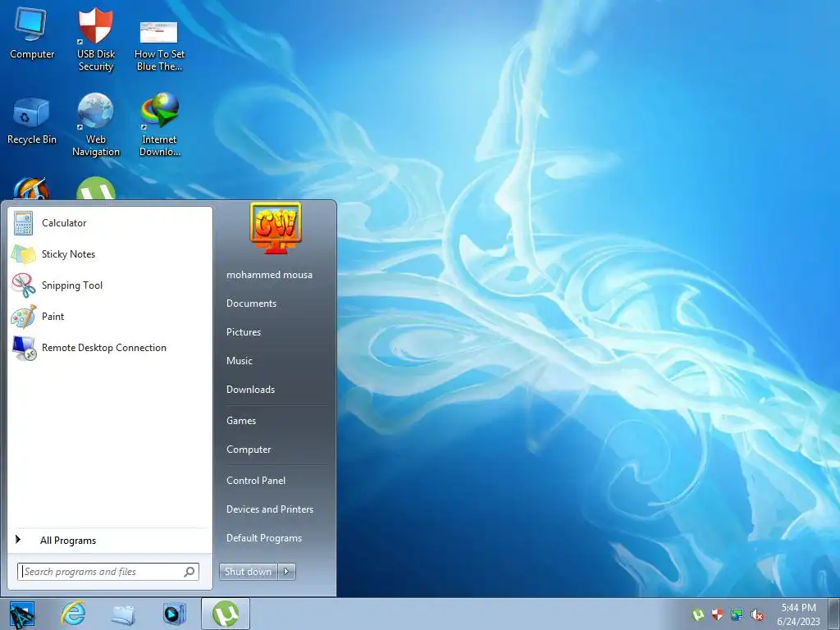Image resolution: width=840 pixels, height=630 pixels.
Task: Launch Internet Download Manager desktop shortcut
Action: pos(160,125)
